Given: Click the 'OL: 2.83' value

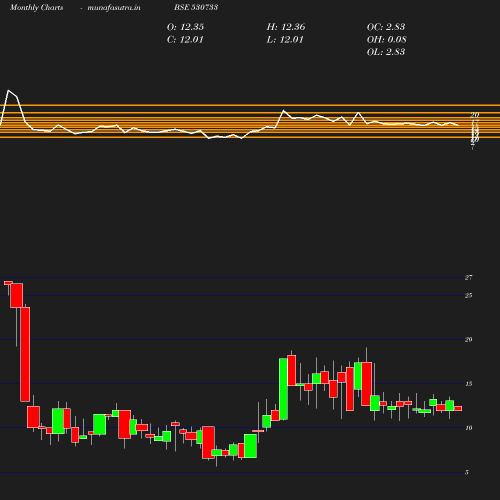Looking at the screenshot, I should (386, 52).
